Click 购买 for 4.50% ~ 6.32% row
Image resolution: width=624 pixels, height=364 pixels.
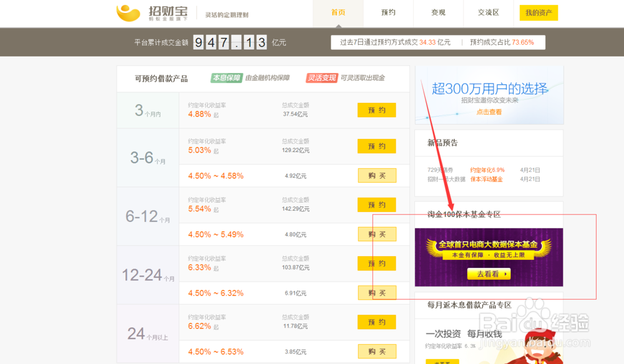377,293
